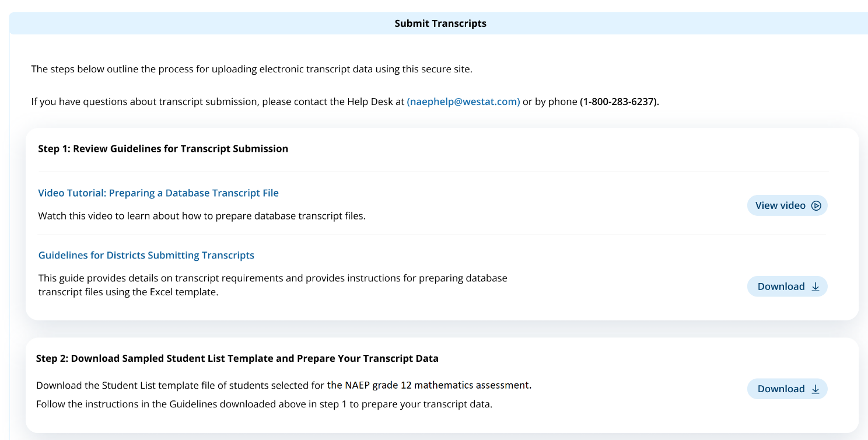Select the Step 2: Download Sampled Student List heading
The width and height of the screenshot is (868, 440).
237,358
